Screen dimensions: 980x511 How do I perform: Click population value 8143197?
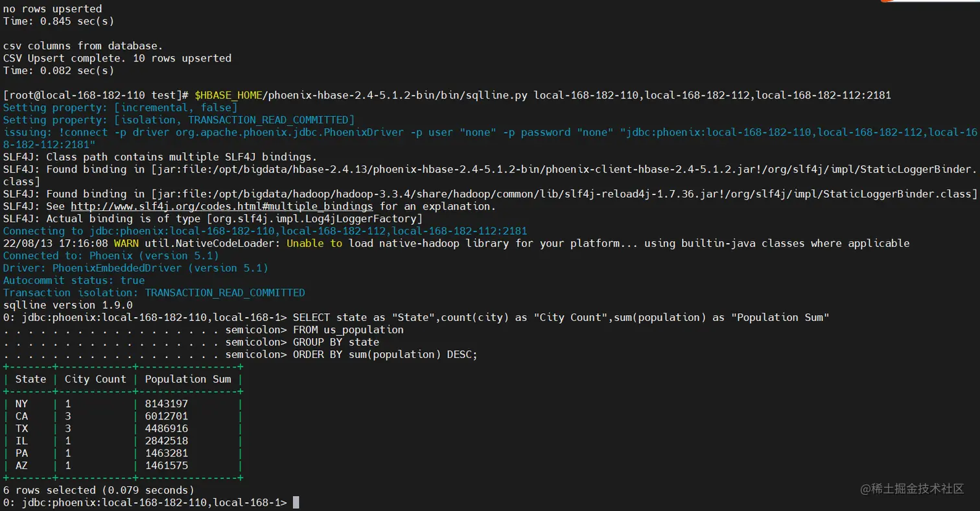click(167, 404)
